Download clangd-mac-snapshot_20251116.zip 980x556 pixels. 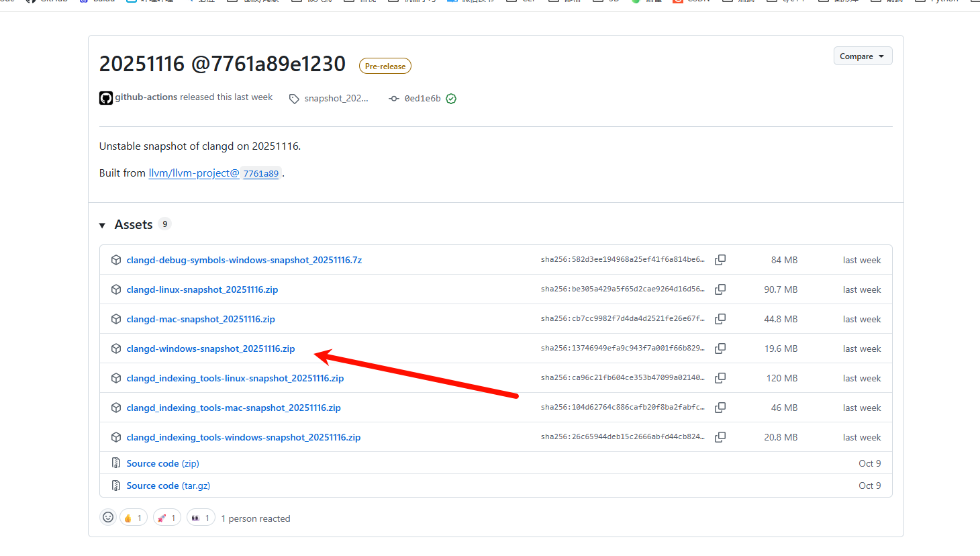tap(201, 319)
